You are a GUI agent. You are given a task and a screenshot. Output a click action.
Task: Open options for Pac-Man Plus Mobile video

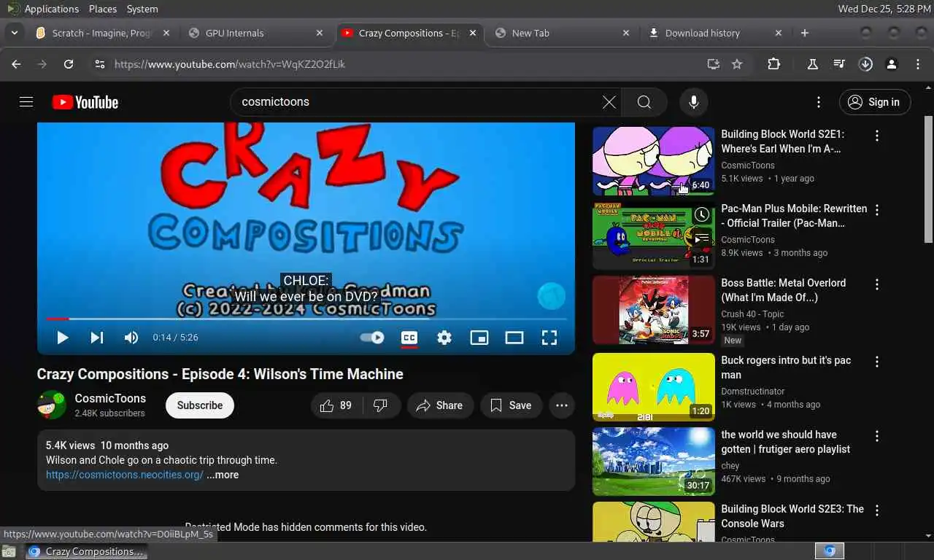877,210
